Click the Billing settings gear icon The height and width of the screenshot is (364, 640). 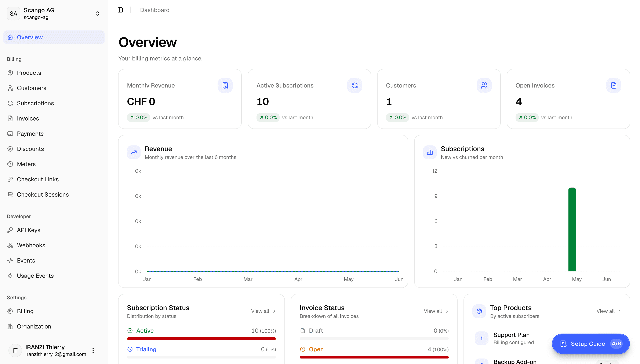(x=10, y=312)
